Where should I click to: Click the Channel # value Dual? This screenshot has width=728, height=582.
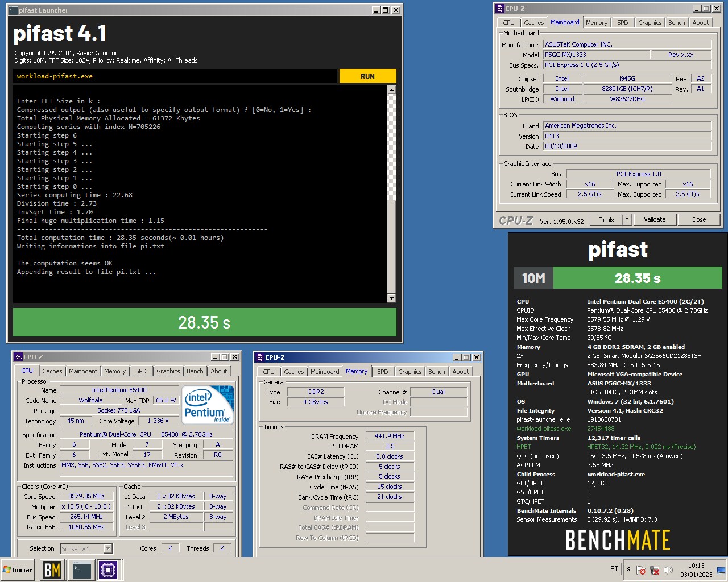pyautogui.click(x=439, y=392)
